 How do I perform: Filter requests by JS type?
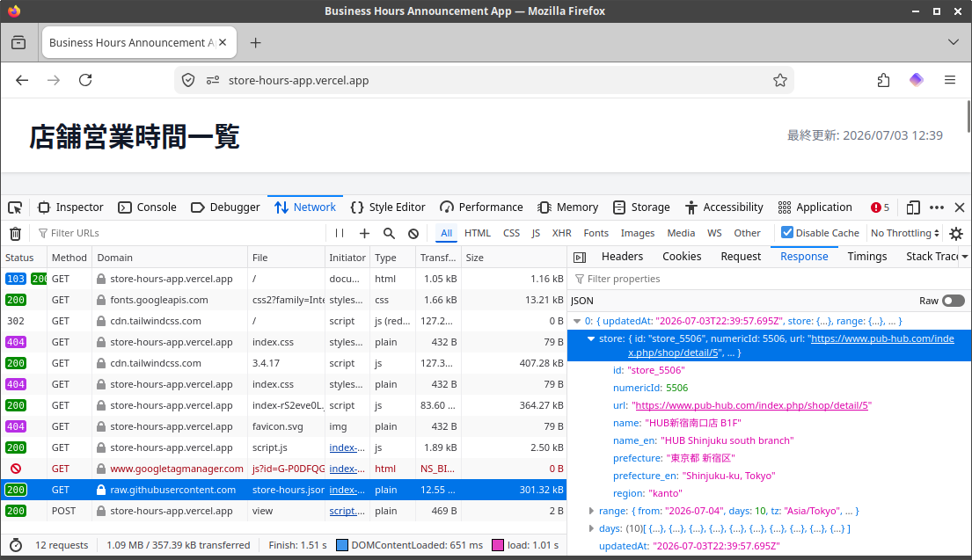[536, 234]
